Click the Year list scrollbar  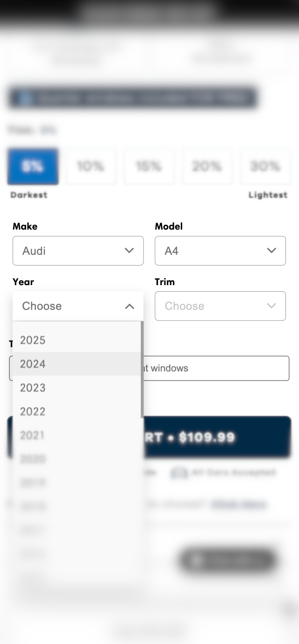tap(142, 369)
